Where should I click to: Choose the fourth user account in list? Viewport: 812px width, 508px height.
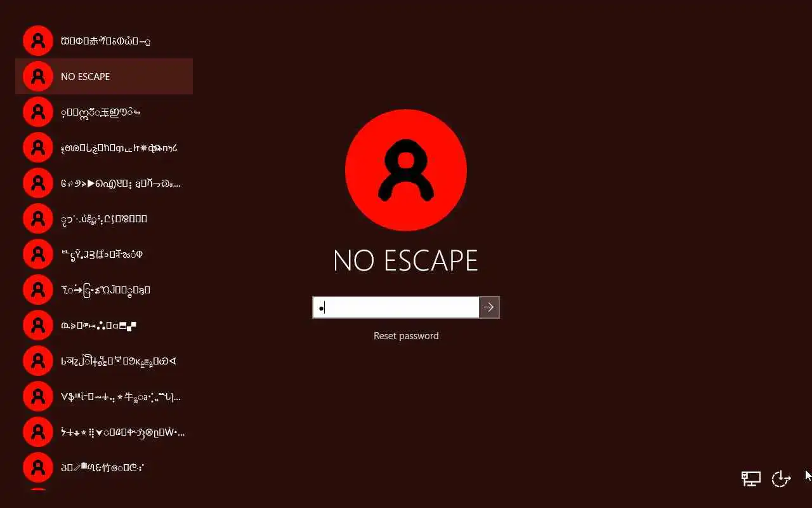[x=104, y=147]
